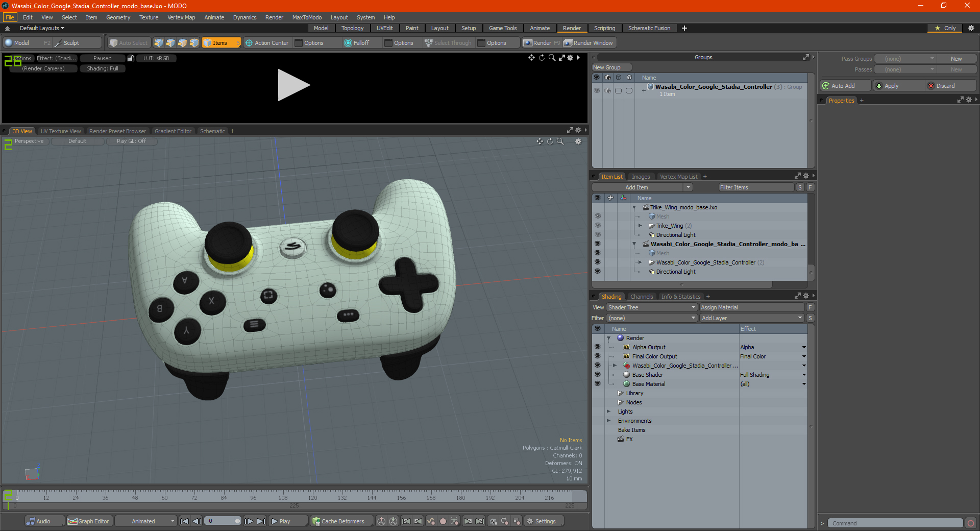The height and width of the screenshot is (531, 980).
Task: Toggle visibility of Wasabi_Color_Google_Stadia_Controller item in list
Action: tap(598, 262)
